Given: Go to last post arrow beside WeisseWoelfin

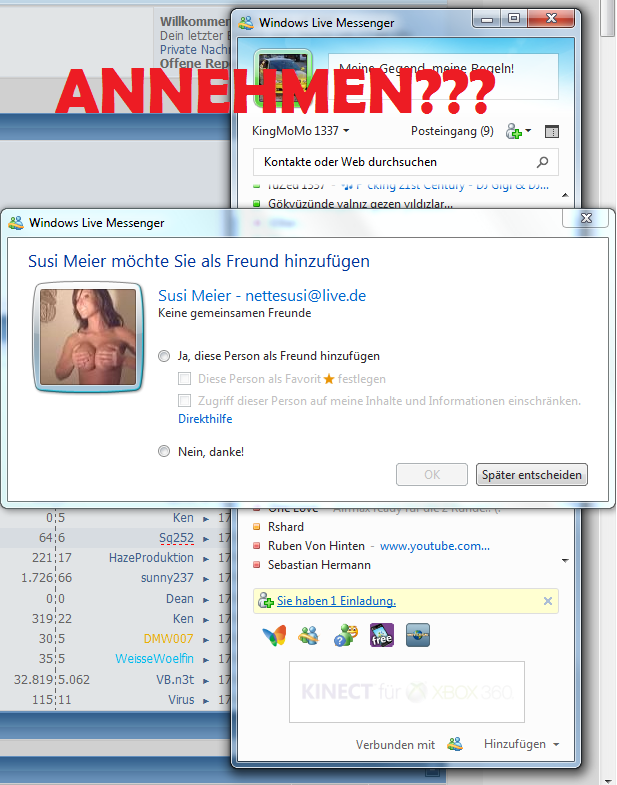Looking at the screenshot, I should (206, 660).
